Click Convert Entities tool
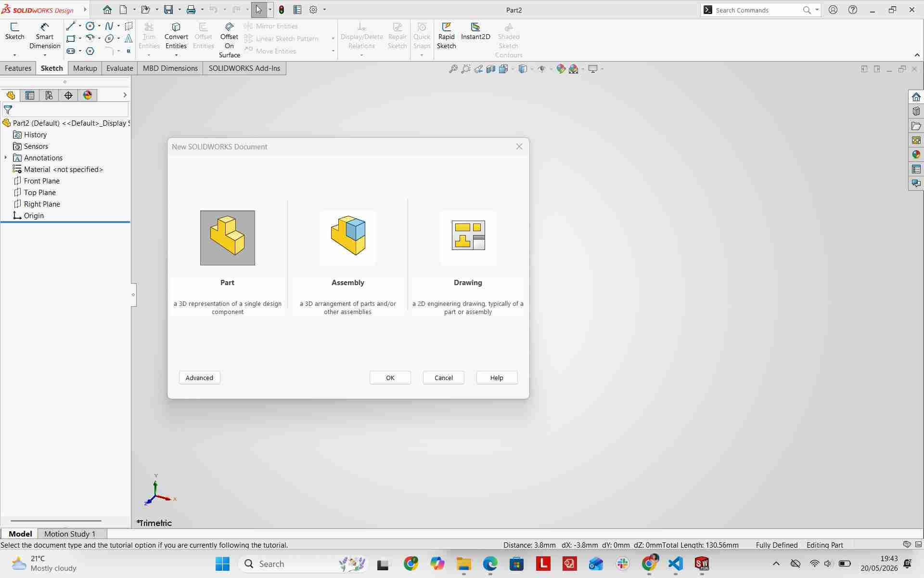 tap(176, 36)
